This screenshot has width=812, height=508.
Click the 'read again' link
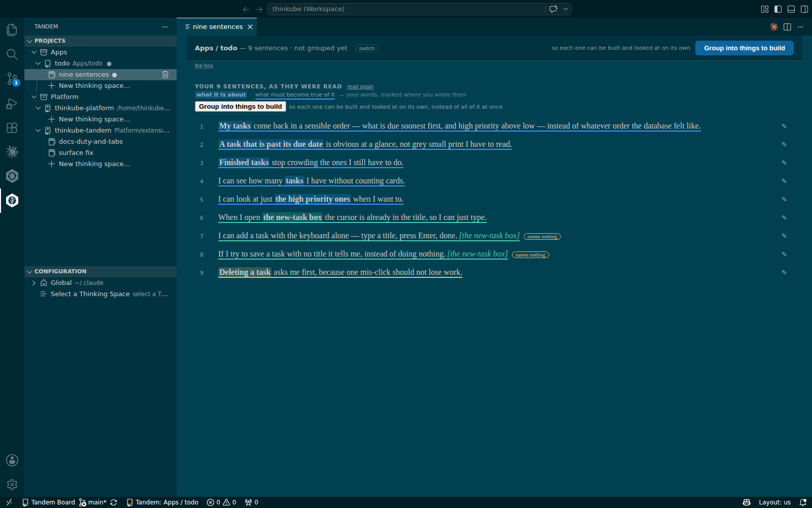[x=360, y=87]
